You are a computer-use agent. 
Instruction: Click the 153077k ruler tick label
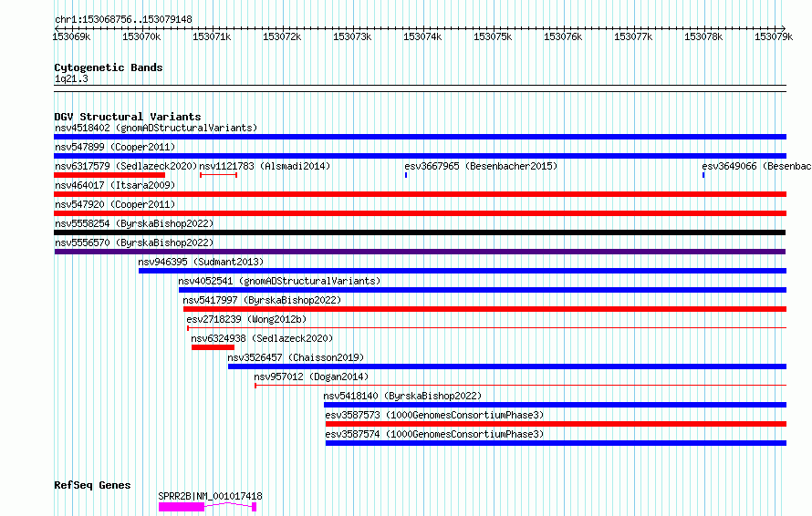point(633,36)
